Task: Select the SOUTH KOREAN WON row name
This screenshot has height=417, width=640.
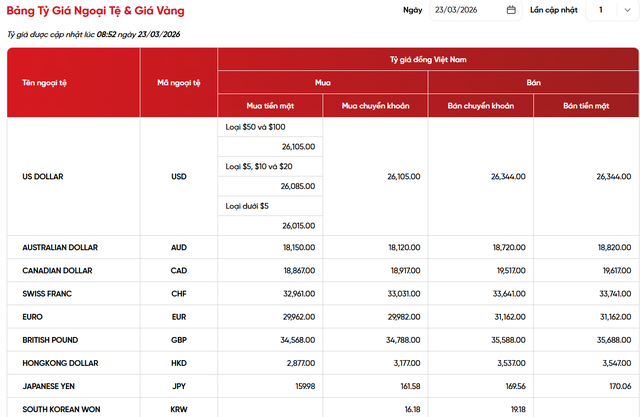Action: coord(61,409)
